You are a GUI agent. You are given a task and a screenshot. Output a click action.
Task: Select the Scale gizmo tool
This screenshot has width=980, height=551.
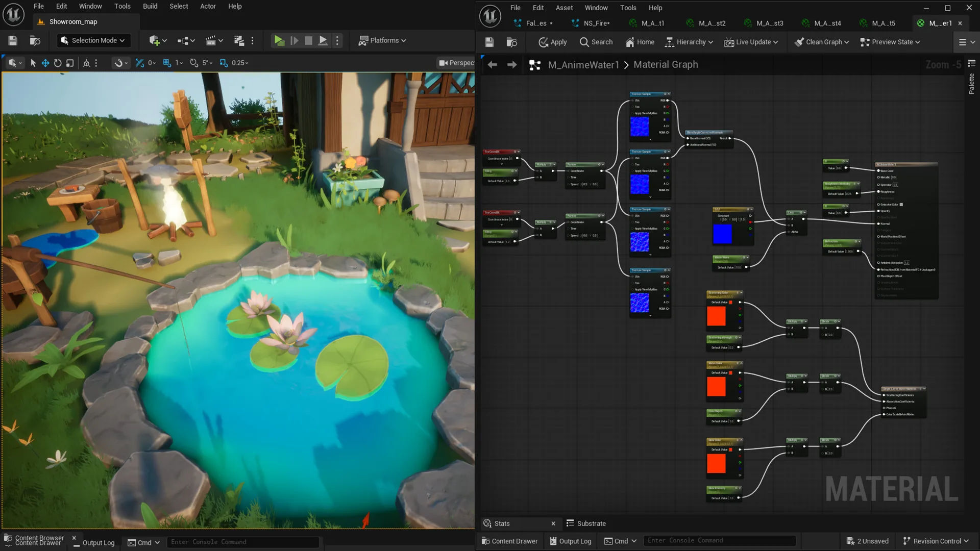[x=70, y=63]
